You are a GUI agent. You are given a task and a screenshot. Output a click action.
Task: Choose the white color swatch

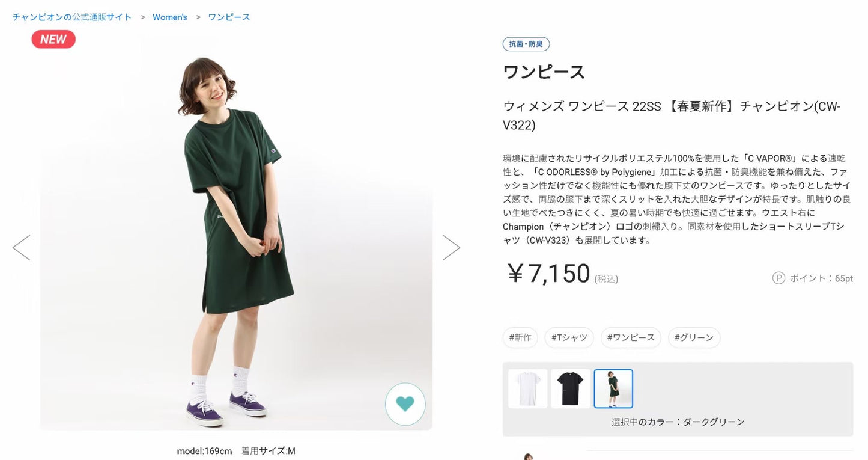(x=528, y=388)
